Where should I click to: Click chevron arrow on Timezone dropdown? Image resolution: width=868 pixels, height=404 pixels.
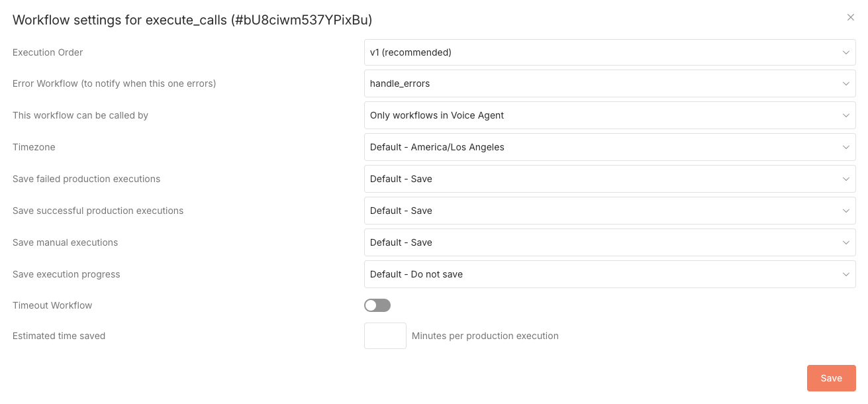point(845,148)
